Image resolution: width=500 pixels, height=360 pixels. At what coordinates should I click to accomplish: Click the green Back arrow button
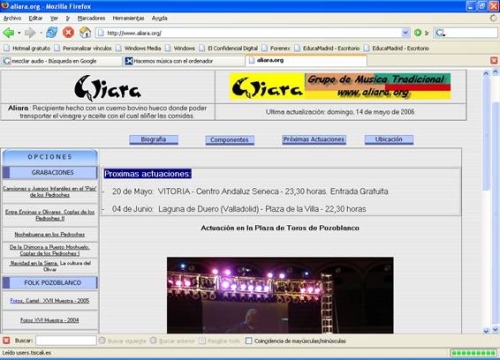pos(8,33)
